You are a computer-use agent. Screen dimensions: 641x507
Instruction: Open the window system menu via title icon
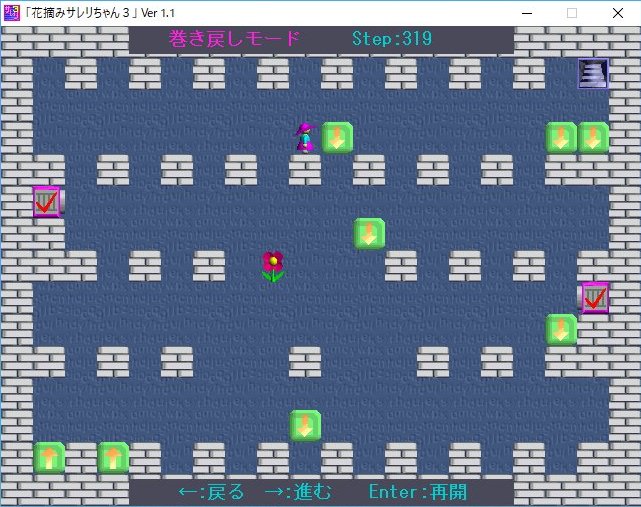11,12
